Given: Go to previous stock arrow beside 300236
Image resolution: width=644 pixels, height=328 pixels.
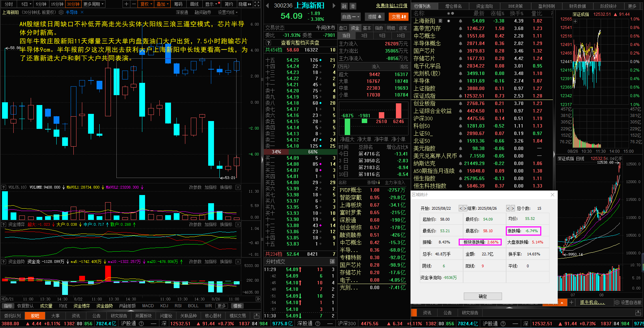Looking at the screenshot, I should [267, 6].
